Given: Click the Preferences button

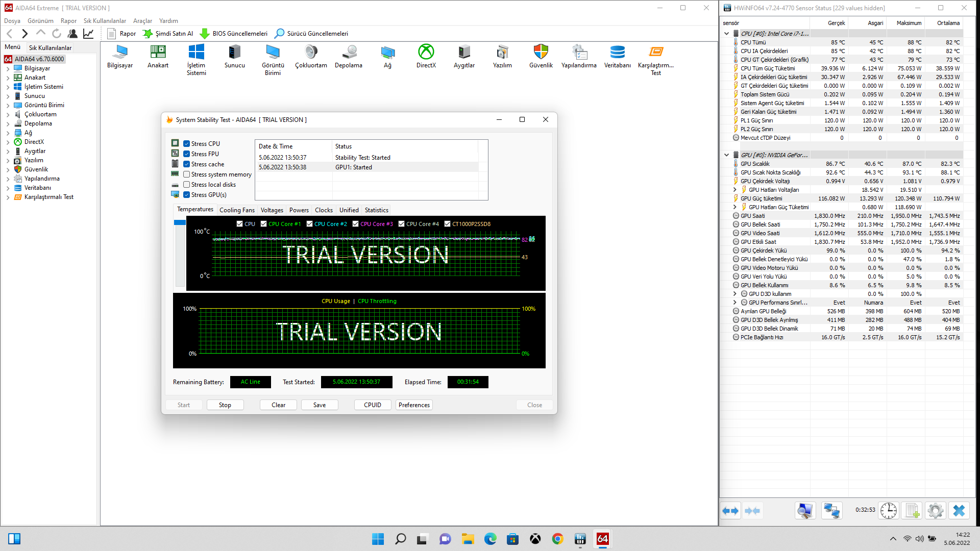Looking at the screenshot, I should 414,405.
